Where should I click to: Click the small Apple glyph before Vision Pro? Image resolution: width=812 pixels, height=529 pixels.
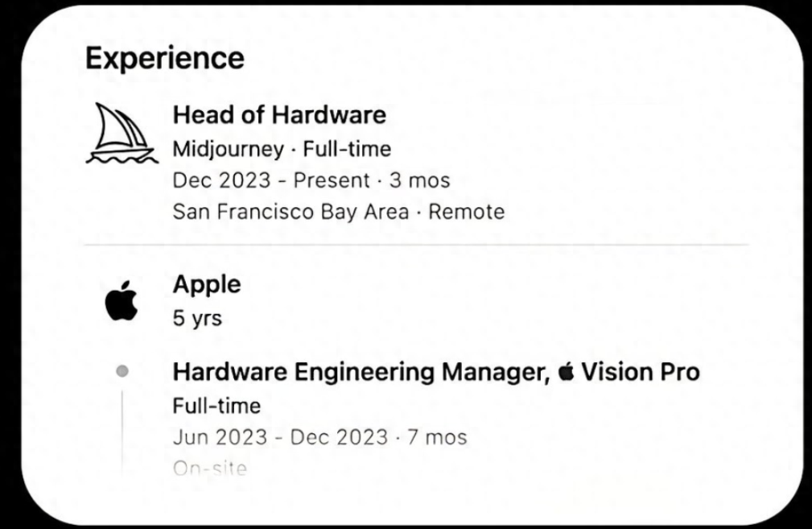(x=566, y=371)
